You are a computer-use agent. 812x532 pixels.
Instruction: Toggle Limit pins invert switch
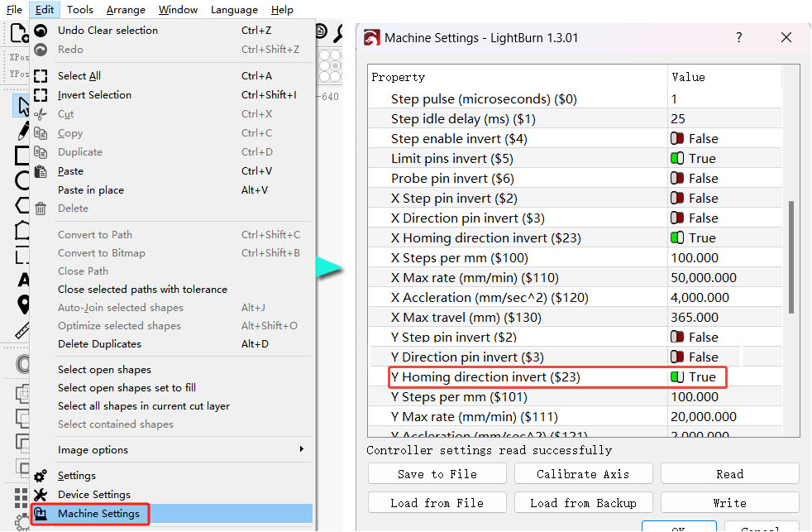[677, 159]
